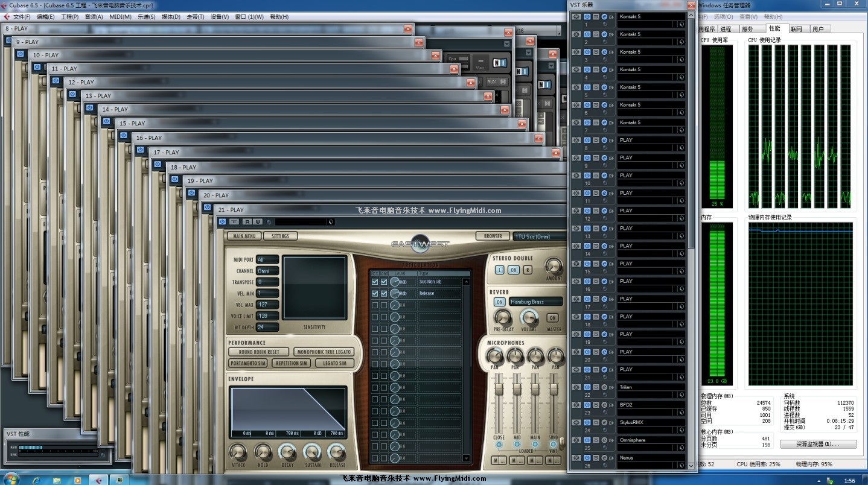Open the instrument selector for slot 14 PLAY
Image resolution: width=868 pixels, height=485 pixels.
coord(651,246)
